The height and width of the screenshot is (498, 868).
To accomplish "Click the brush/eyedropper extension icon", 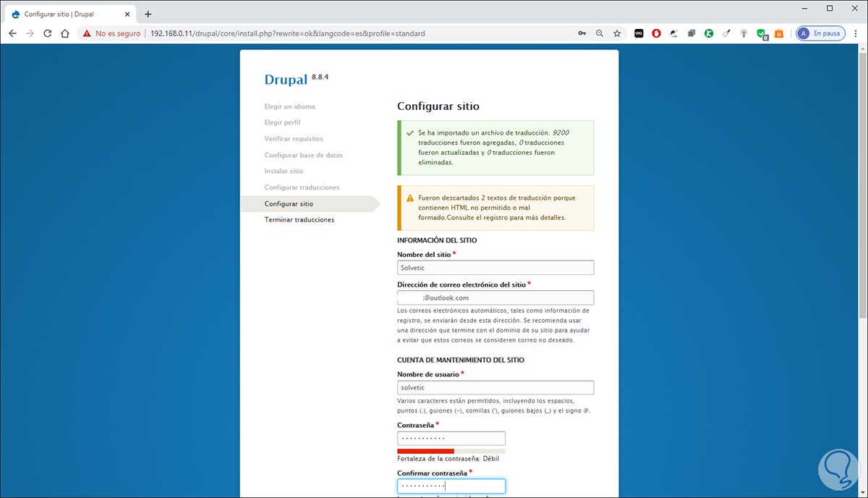I will pyautogui.click(x=726, y=33).
